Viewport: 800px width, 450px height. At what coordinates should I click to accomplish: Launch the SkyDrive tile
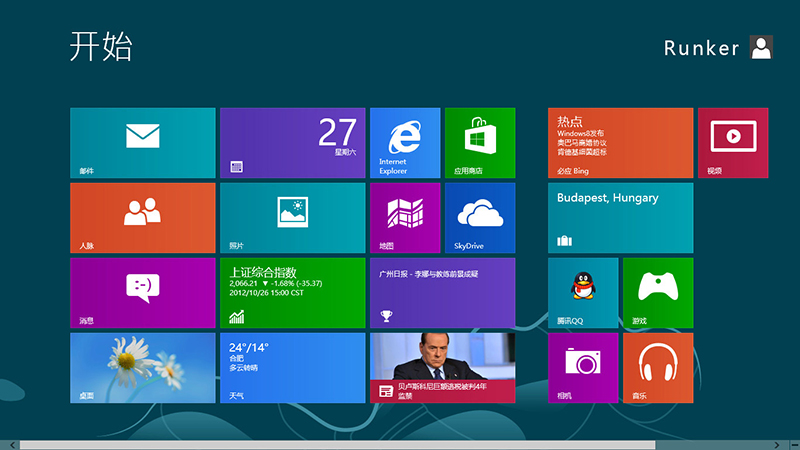click(479, 217)
